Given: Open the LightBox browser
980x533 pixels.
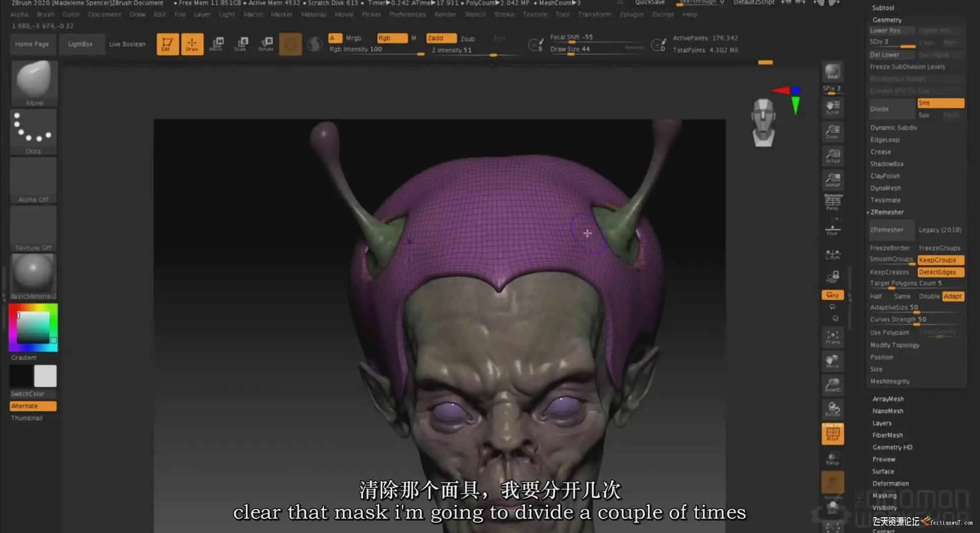Looking at the screenshot, I should [80, 44].
